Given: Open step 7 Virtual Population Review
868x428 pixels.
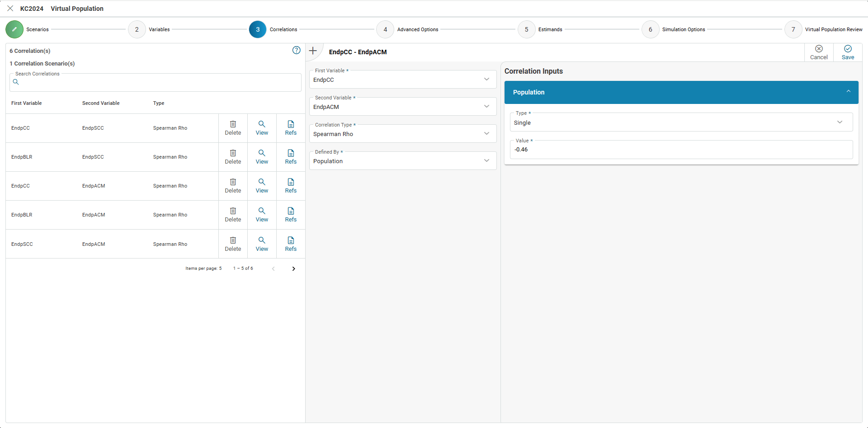Looking at the screenshot, I should (823, 29).
